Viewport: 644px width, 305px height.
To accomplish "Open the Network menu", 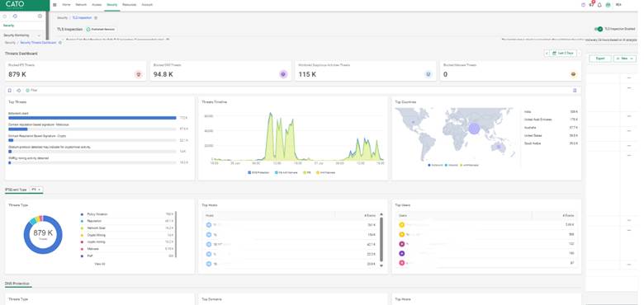I will [x=81, y=5].
